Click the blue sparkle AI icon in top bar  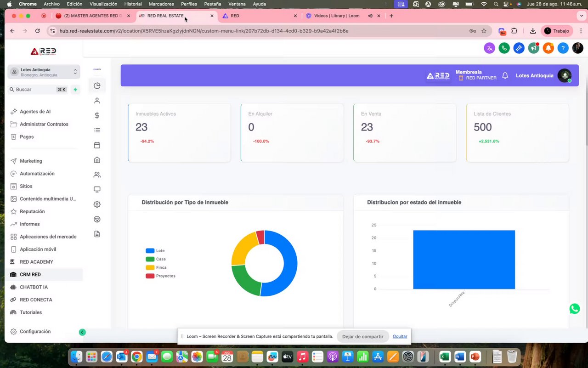[519, 48]
